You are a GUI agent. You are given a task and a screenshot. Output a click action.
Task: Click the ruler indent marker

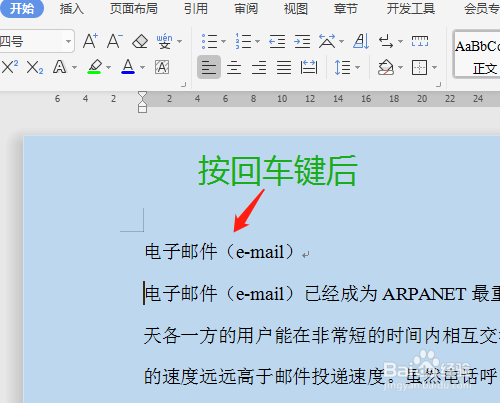point(142,102)
